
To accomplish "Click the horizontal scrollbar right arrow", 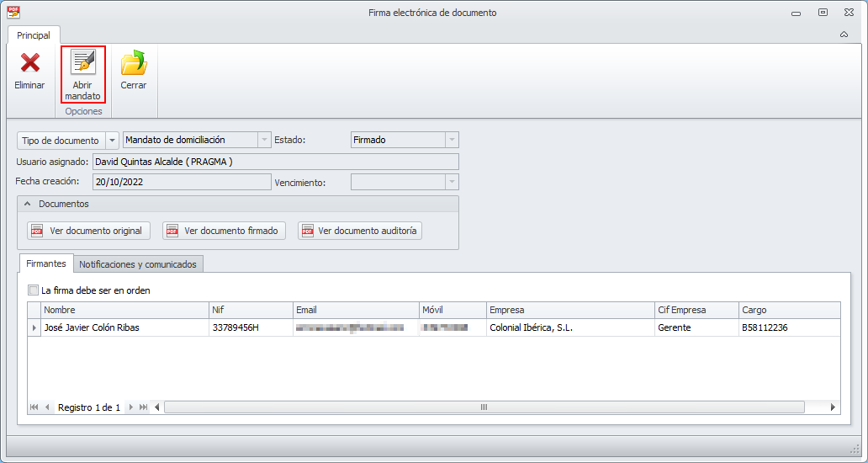I will (x=834, y=407).
